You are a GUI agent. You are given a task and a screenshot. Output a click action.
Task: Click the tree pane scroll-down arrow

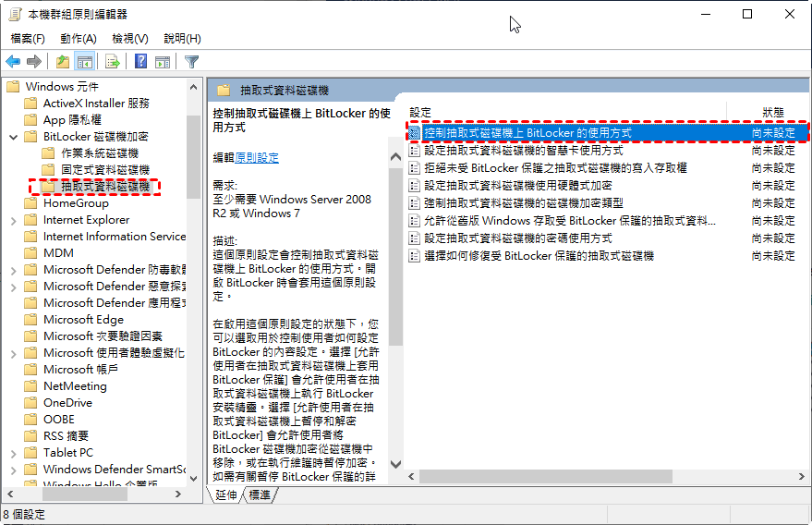click(x=194, y=479)
